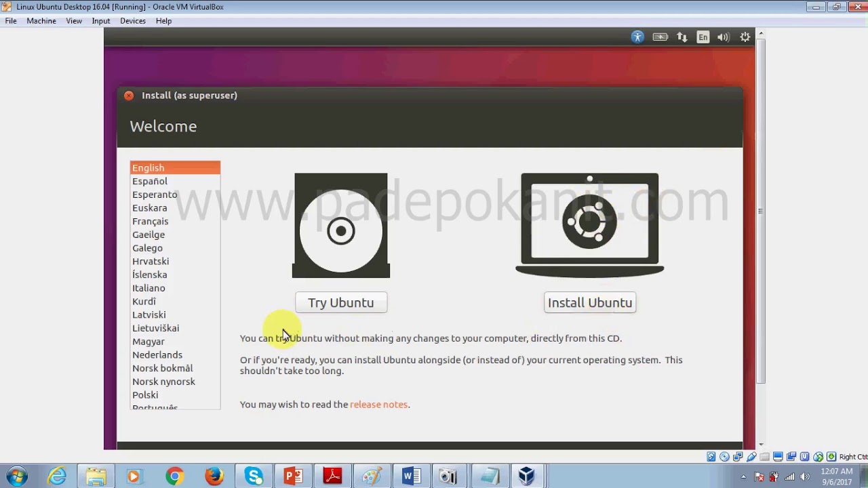Click VirtualBox video capture status icon

pos(791,457)
